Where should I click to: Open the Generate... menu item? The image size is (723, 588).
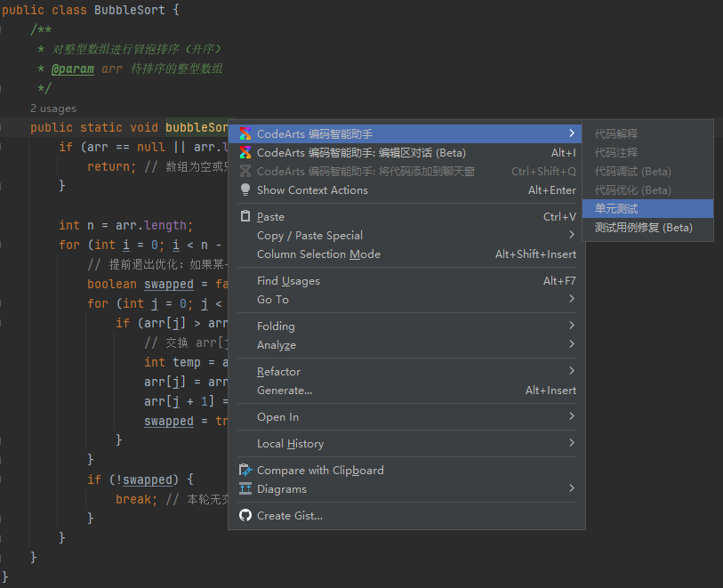[x=284, y=391]
